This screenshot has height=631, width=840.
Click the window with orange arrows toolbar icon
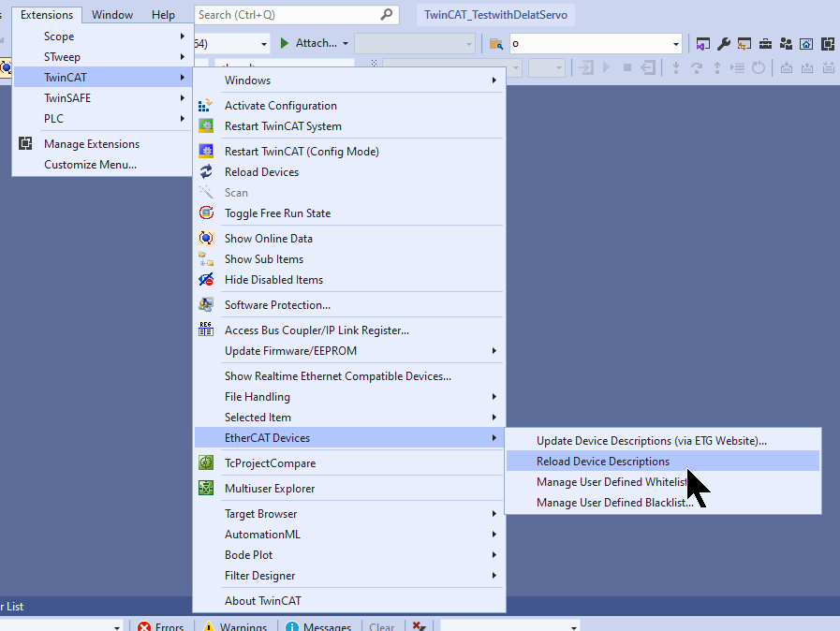click(x=744, y=43)
